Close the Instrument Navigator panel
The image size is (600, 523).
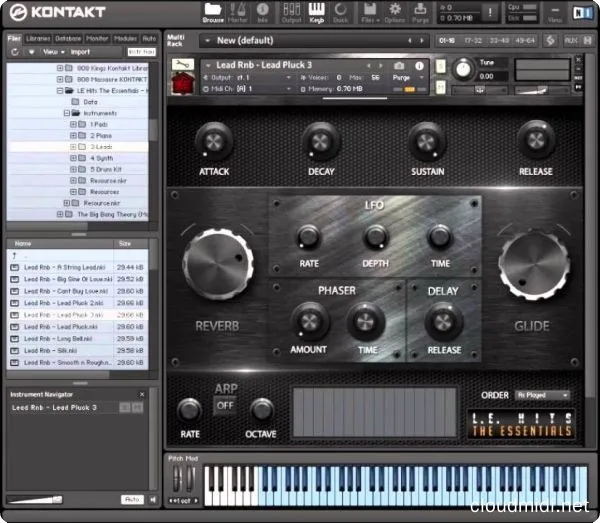click(142, 394)
